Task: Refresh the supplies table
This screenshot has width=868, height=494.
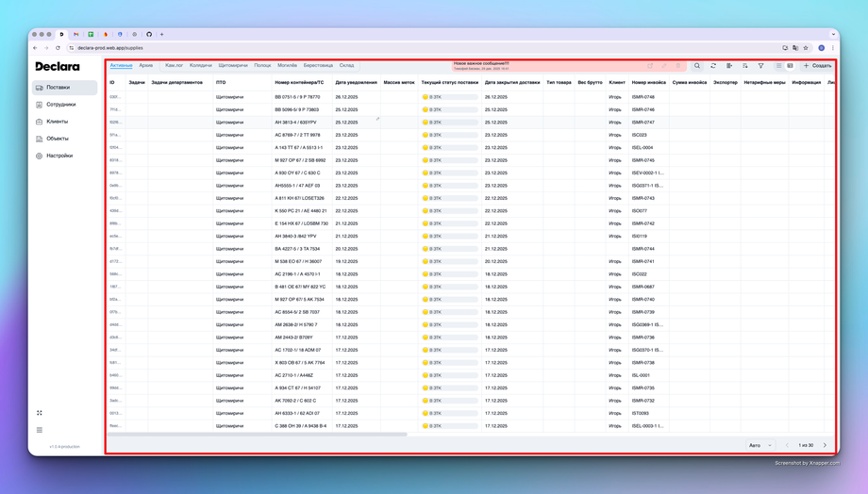Action: 713,66
